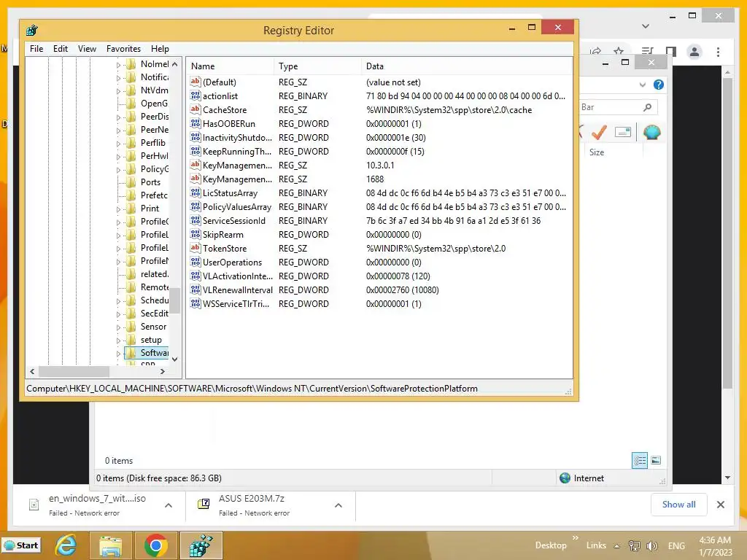The image size is (747, 560).
Task: Click the help question mark icon
Action: pos(659,85)
